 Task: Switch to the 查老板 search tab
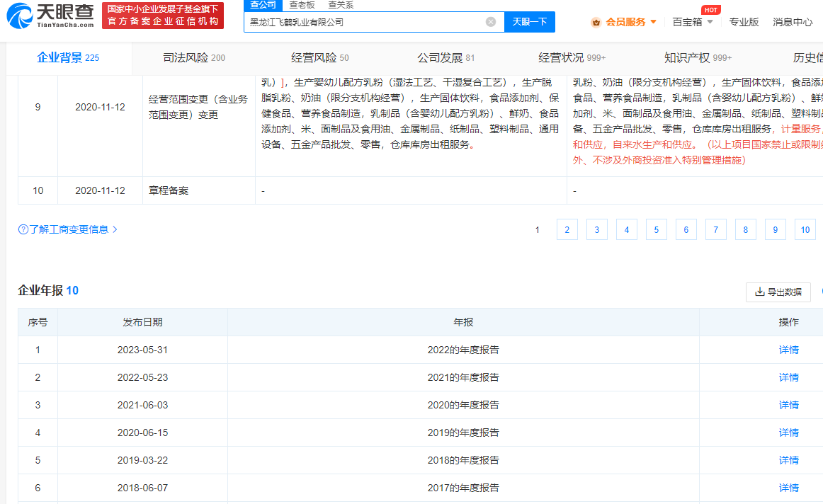tap(302, 5)
